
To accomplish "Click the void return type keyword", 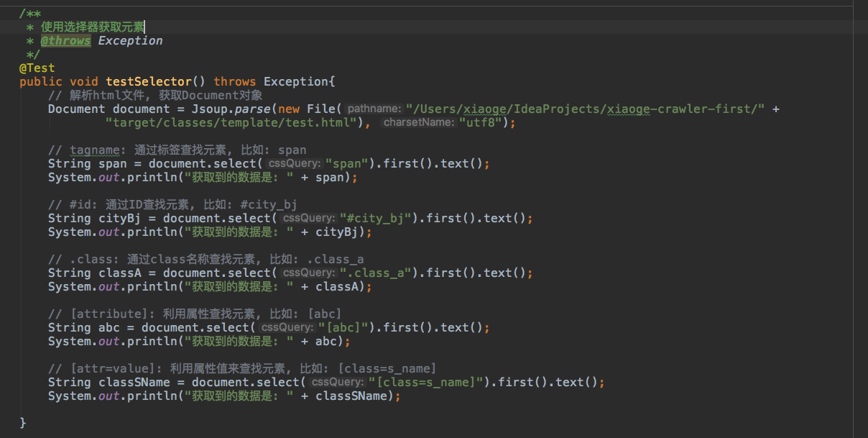I will [84, 81].
